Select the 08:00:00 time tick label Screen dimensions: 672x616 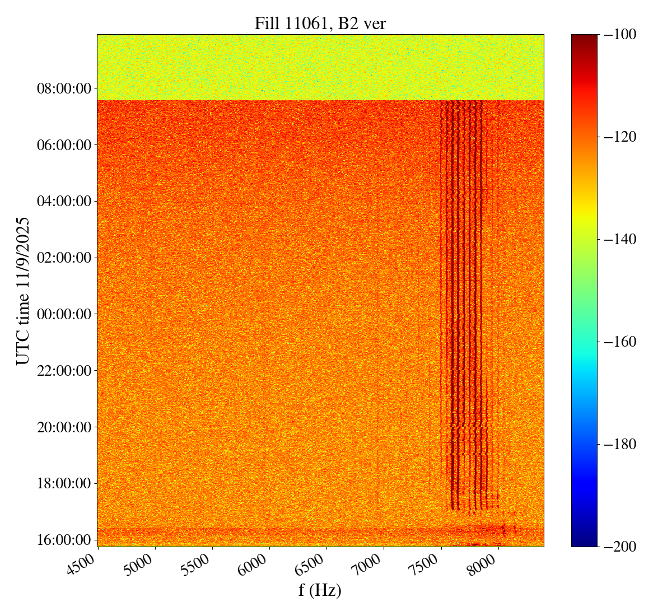[x=63, y=88]
